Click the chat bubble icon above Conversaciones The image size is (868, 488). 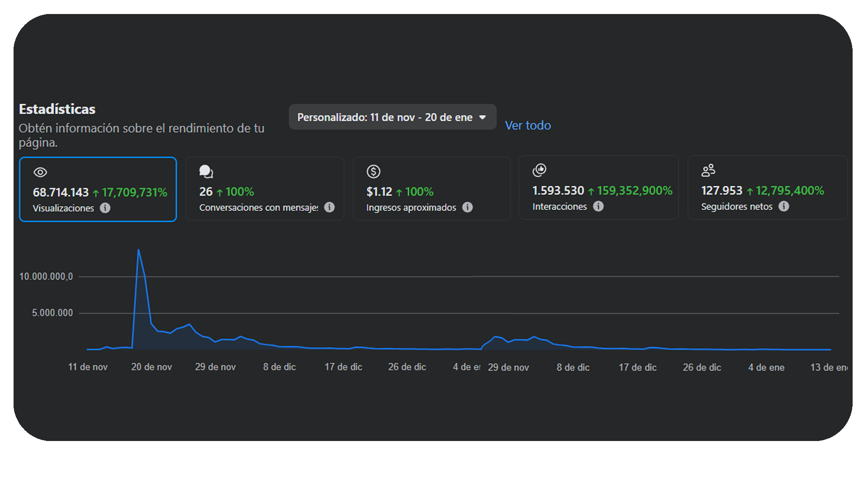click(x=207, y=171)
